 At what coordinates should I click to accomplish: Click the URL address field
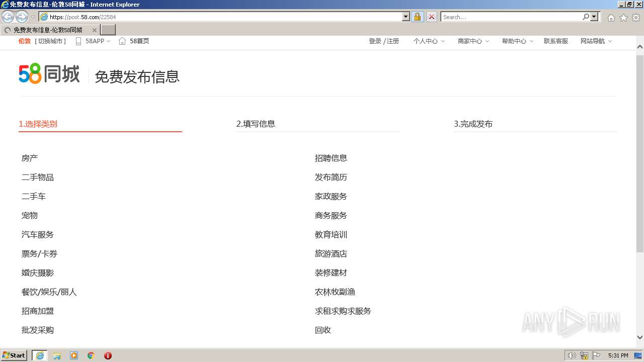coord(225,17)
